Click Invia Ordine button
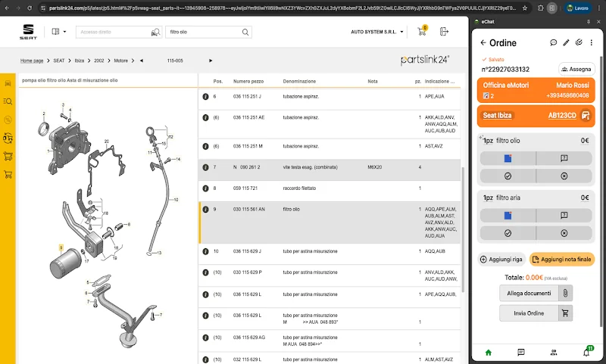Viewport: 606px width, 364px height. coord(536,313)
